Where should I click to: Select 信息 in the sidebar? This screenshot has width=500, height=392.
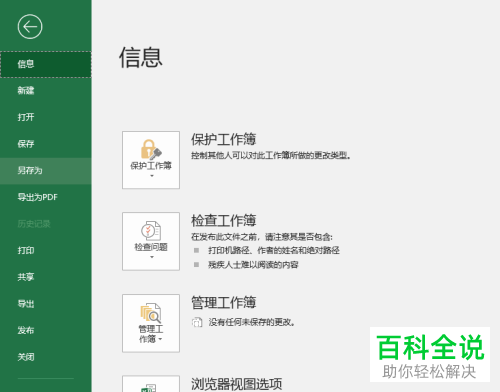pos(46,64)
